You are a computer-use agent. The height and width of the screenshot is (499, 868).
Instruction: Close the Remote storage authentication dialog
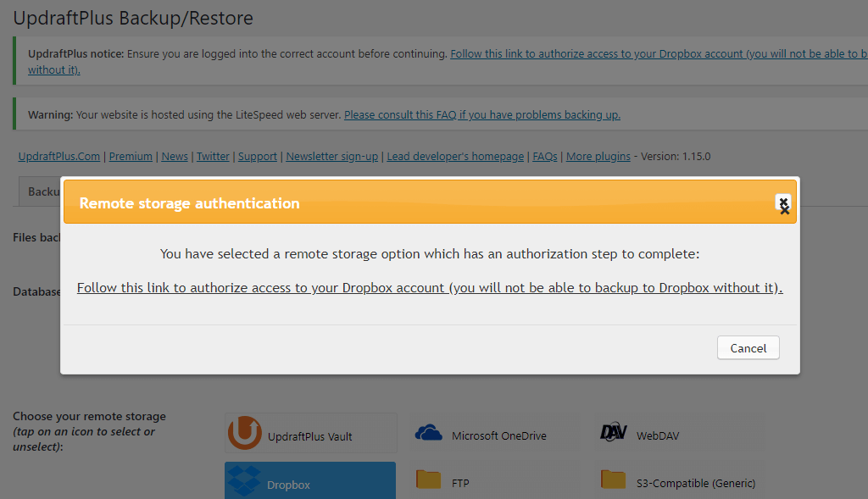coord(782,203)
